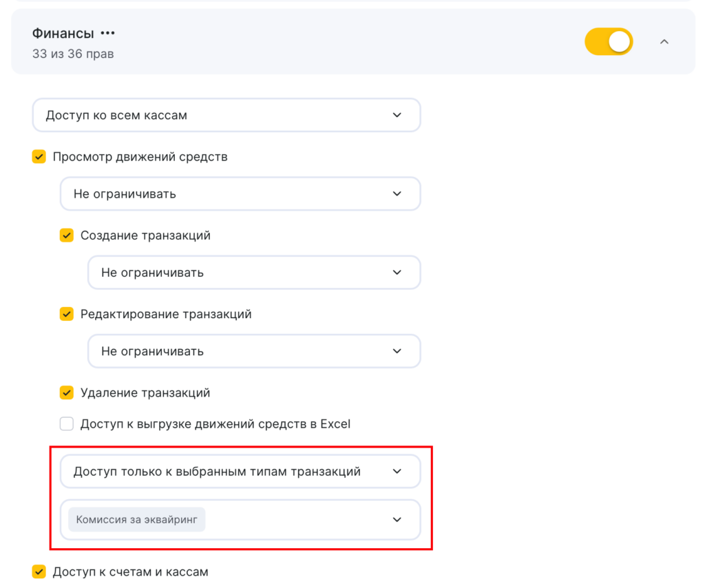Click the Комиссия за эквайринг tag
The height and width of the screenshot is (588, 705).
pyautogui.click(x=137, y=520)
